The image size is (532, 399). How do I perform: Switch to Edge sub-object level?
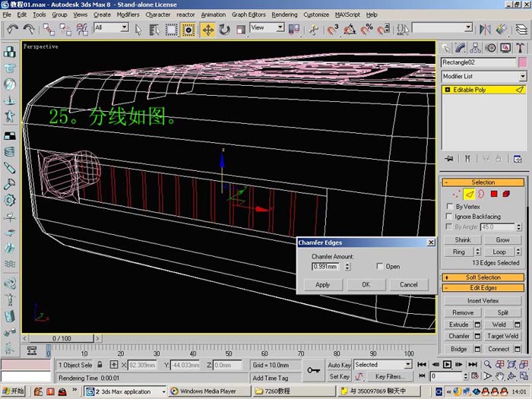(469, 194)
